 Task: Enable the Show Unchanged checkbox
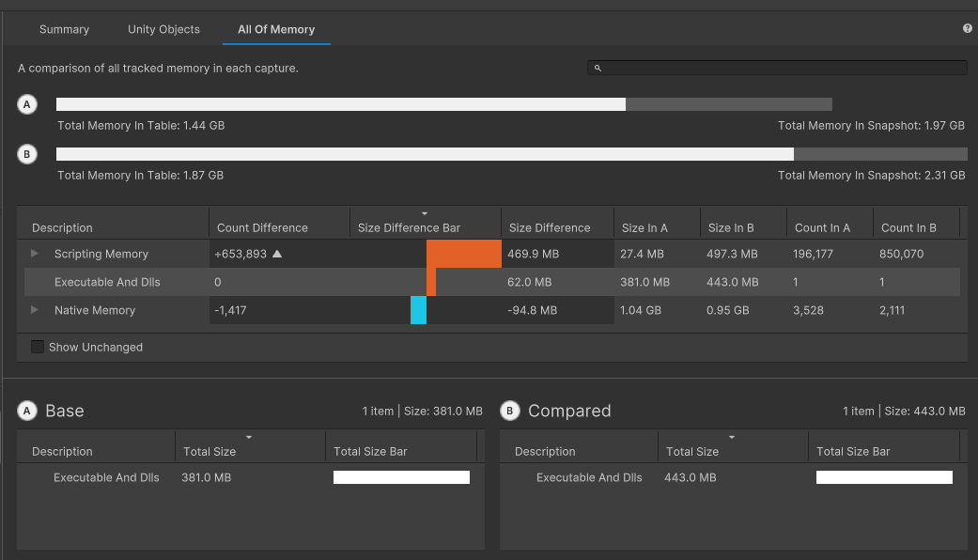[x=37, y=347]
